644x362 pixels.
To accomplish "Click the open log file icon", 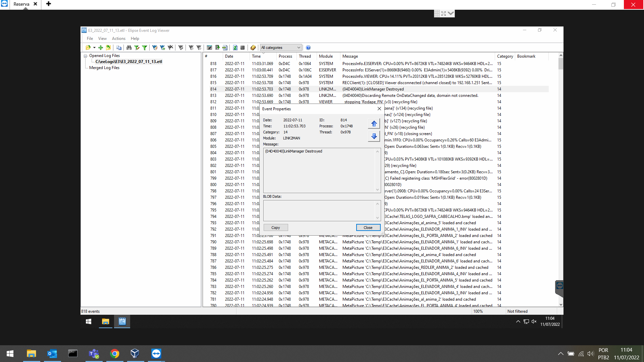I will point(88,48).
